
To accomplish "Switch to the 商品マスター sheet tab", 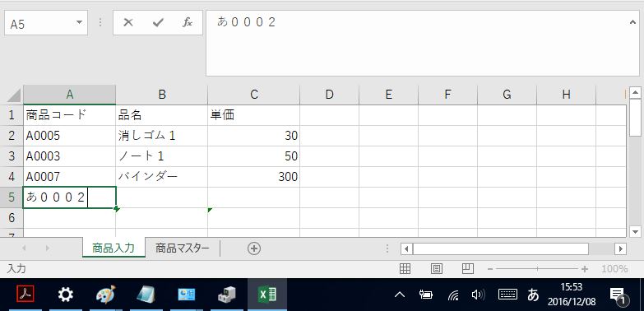I will (x=183, y=248).
